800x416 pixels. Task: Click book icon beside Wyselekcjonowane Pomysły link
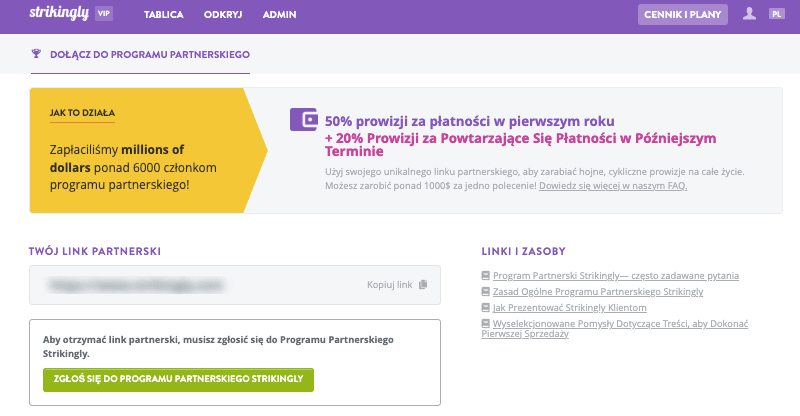[x=486, y=323]
